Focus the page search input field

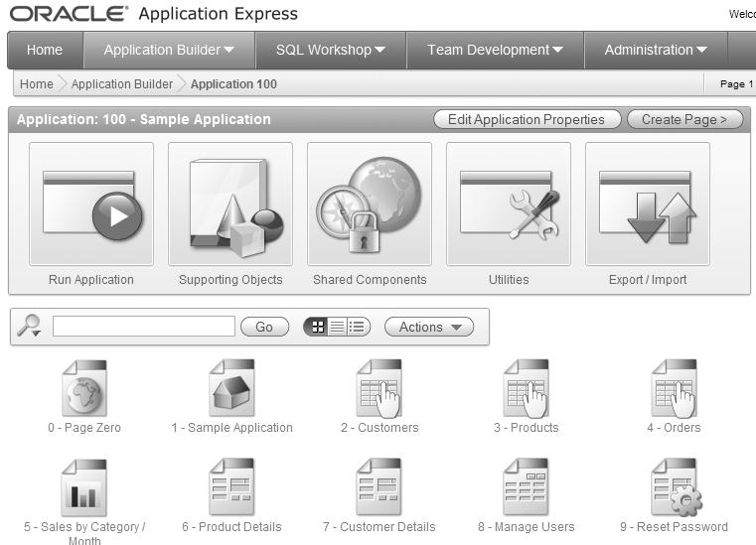click(x=144, y=327)
